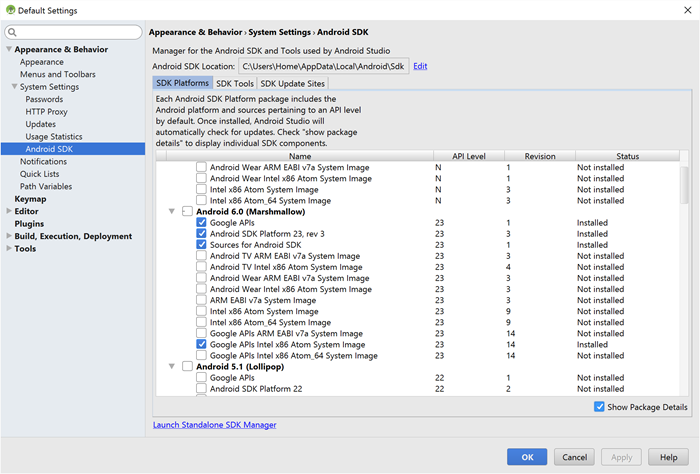Check Google APIs under Android 5.1 Lollipop
The height and width of the screenshot is (474, 700).
[201, 377]
